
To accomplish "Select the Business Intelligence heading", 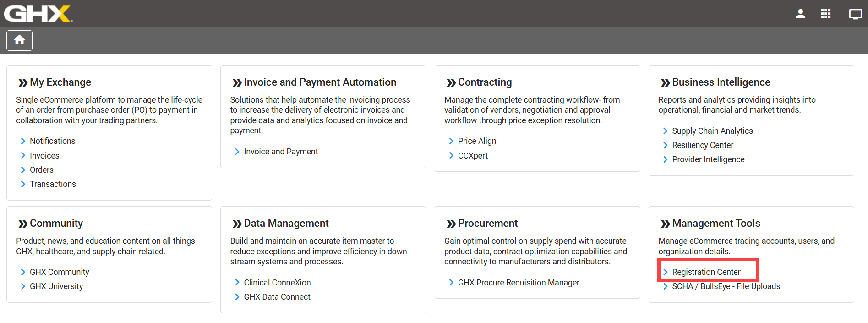I will click(x=721, y=82).
